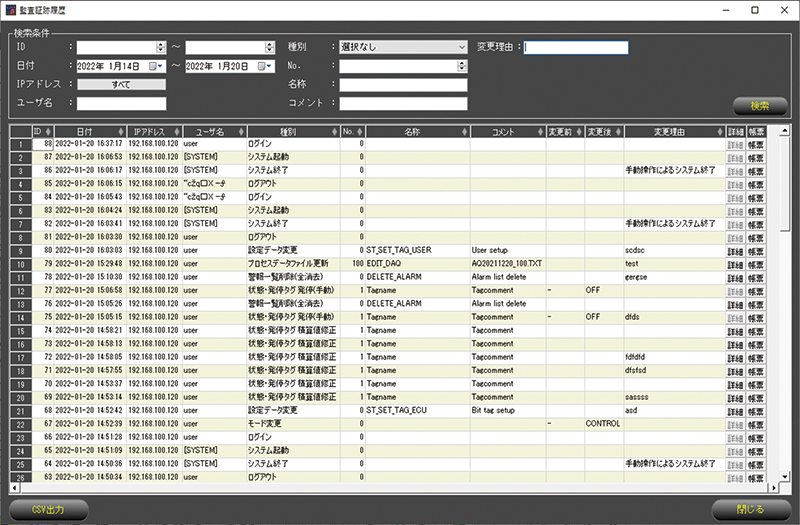800x525 pixels.
Task: Click the sassss change reason cell
Action: 674,397
